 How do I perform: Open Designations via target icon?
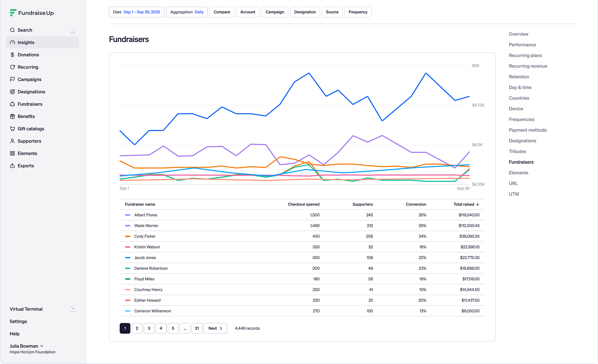[12, 91]
